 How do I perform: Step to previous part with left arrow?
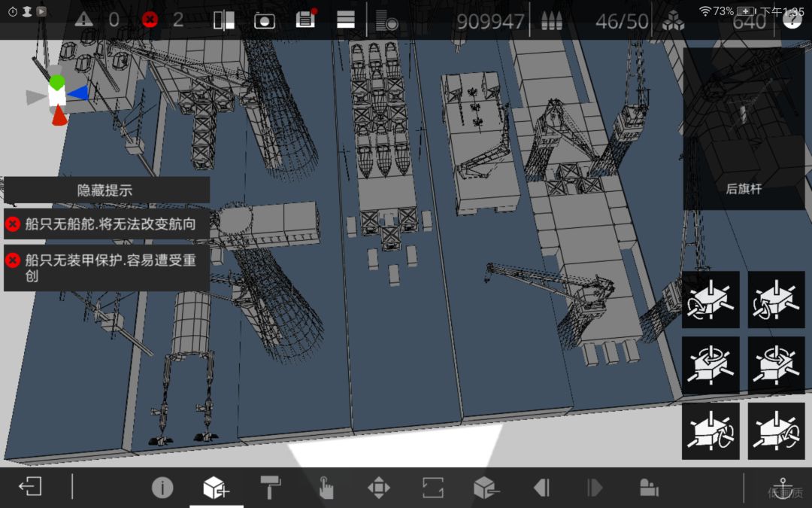541,488
